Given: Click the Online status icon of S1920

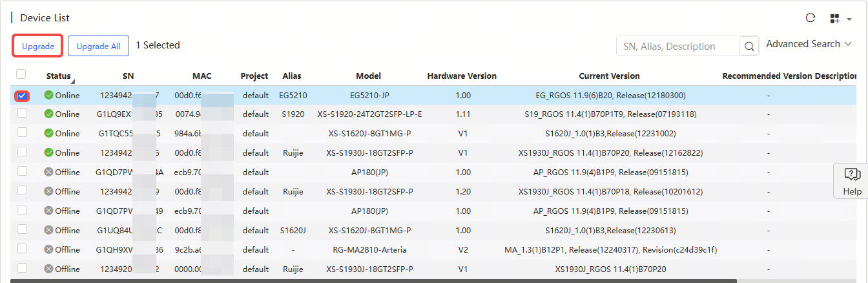Looking at the screenshot, I should [x=48, y=114].
